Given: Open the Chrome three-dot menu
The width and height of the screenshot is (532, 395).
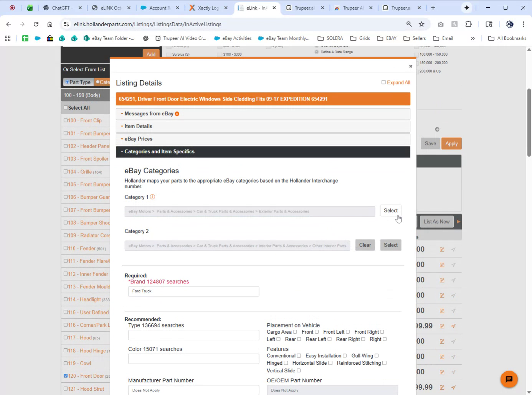Looking at the screenshot, I should tap(524, 24).
